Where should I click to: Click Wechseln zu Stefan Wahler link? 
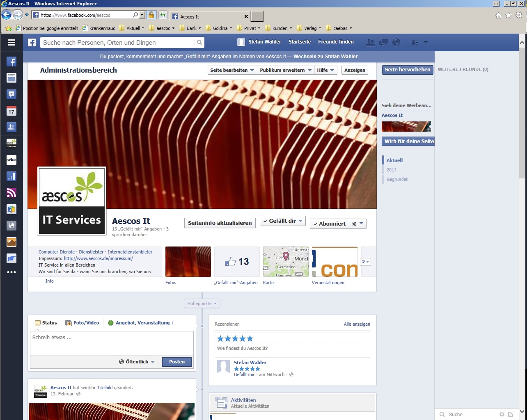pyautogui.click(x=325, y=57)
